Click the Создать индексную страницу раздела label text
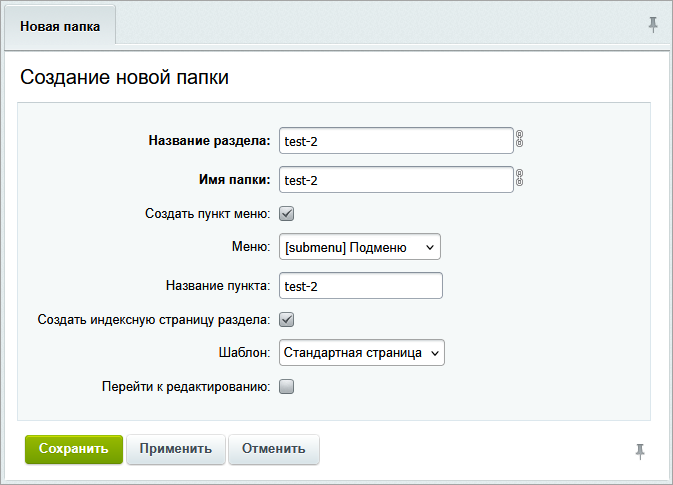This screenshot has height=485, width=673. pyautogui.click(x=153, y=320)
